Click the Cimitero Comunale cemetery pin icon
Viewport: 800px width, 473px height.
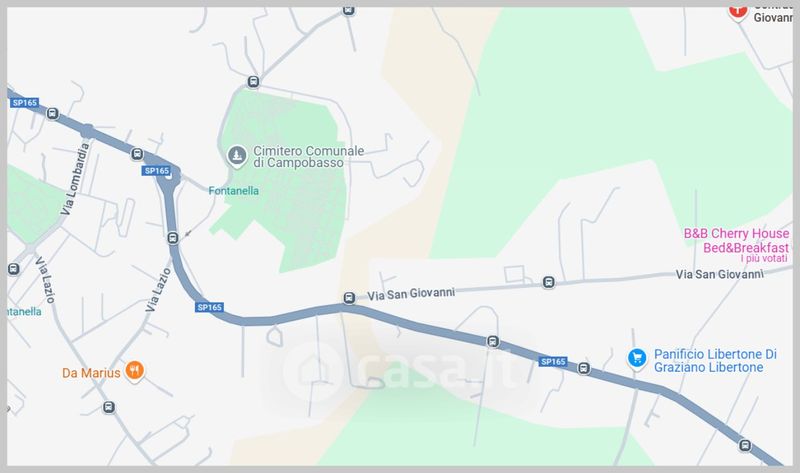point(236,156)
